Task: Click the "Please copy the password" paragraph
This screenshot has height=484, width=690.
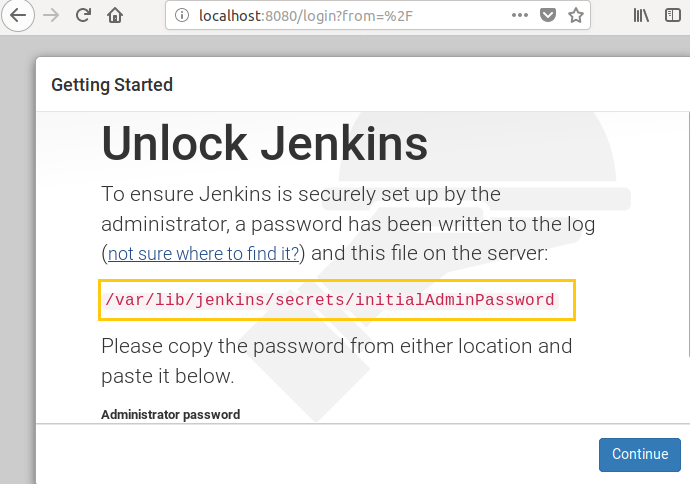Action: pyautogui.click(x=336, y=361)
